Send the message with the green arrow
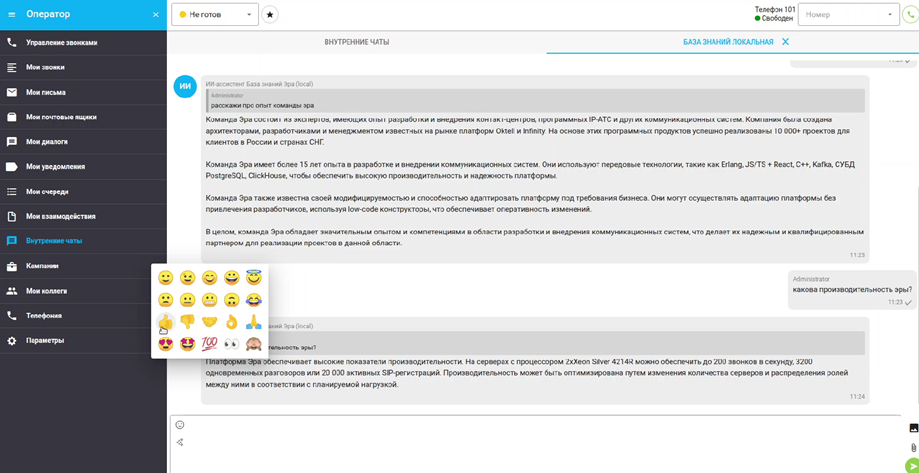The width and height of the screenshot is (919, 473). [912, 465]
